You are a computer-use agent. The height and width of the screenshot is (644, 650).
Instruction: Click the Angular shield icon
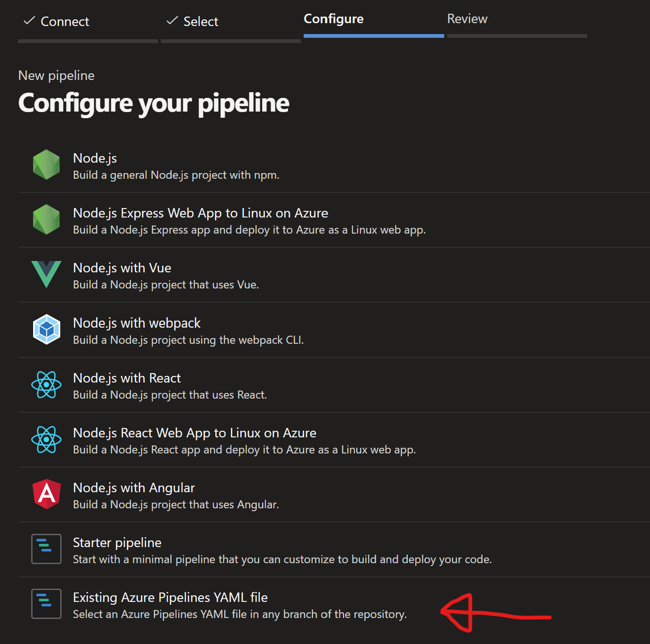pos(46,494)
